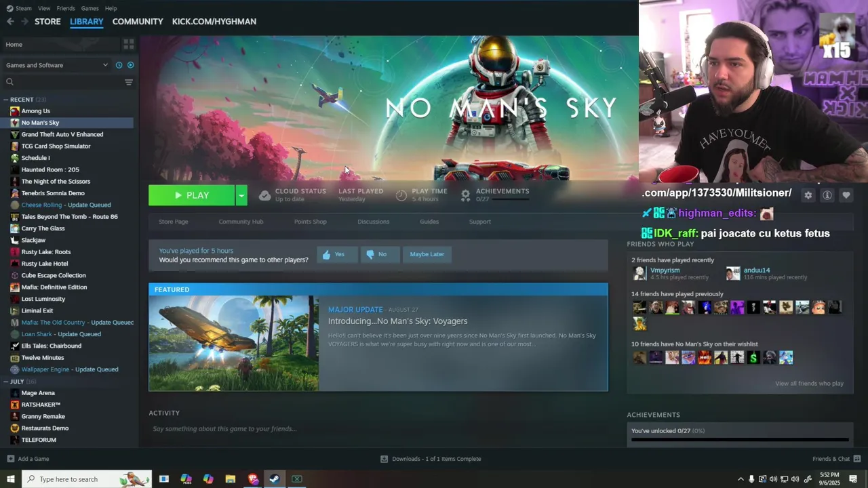Open Community Hub link
Screen dimensions: 868x488
pyautogui.click(x=241, y=222)
